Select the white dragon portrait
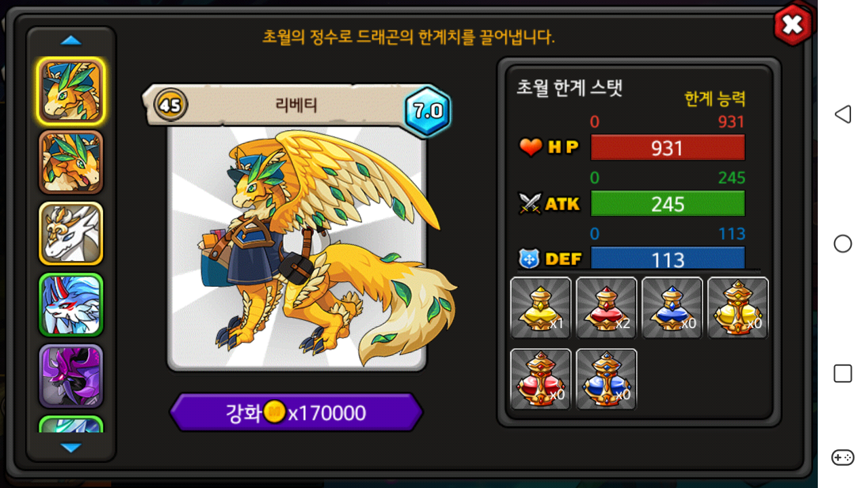 tap(71, 233)
